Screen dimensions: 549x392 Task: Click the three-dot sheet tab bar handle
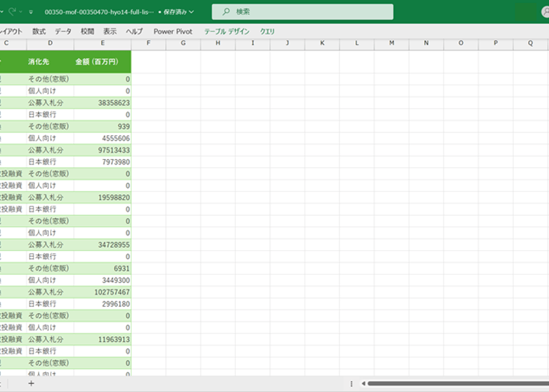pos(351,384)
